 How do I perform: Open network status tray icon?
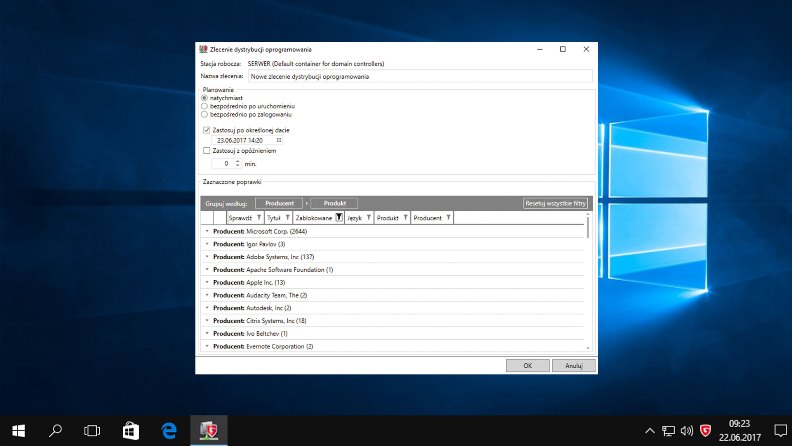pyautogui.click(x=668, y=431)
